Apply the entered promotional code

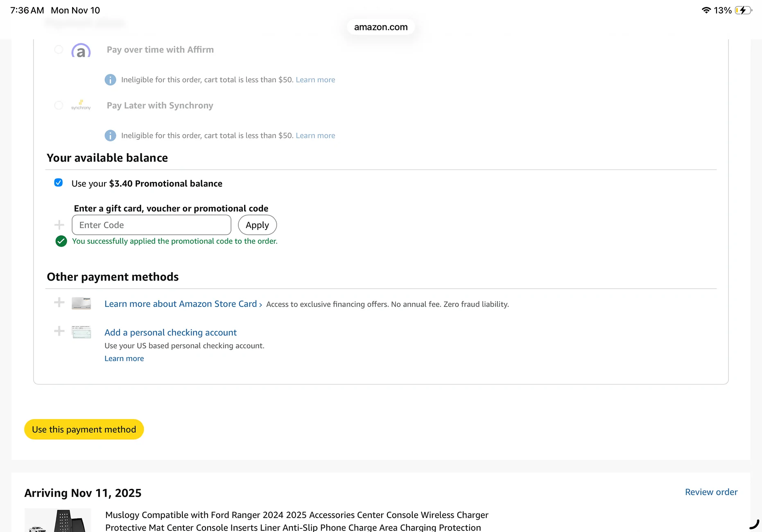257,225
